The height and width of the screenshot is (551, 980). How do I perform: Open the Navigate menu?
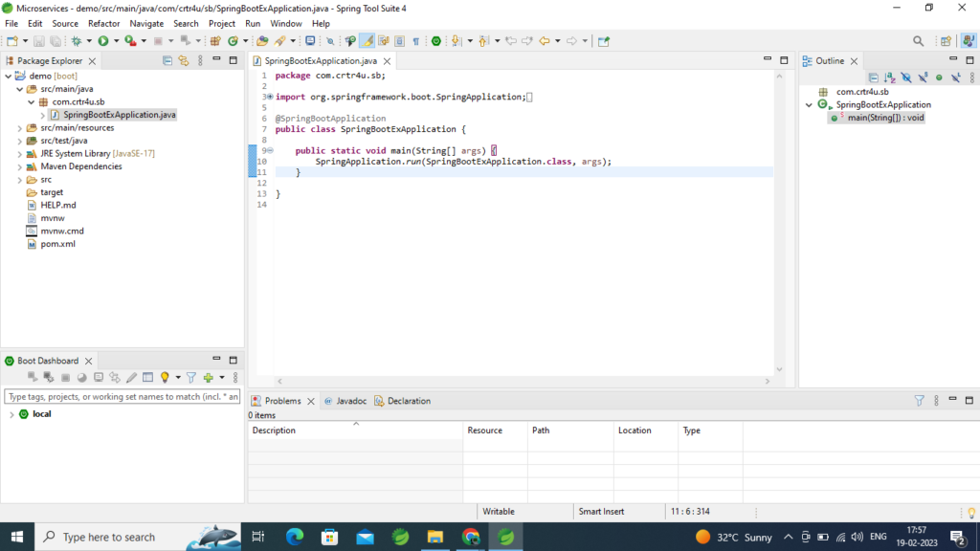[146, 24]
